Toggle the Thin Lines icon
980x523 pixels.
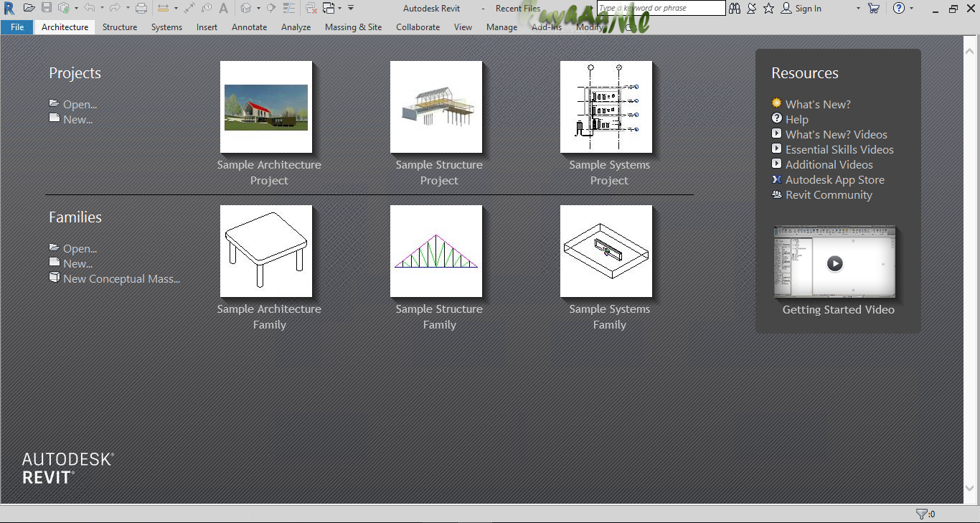coord(289,8)
